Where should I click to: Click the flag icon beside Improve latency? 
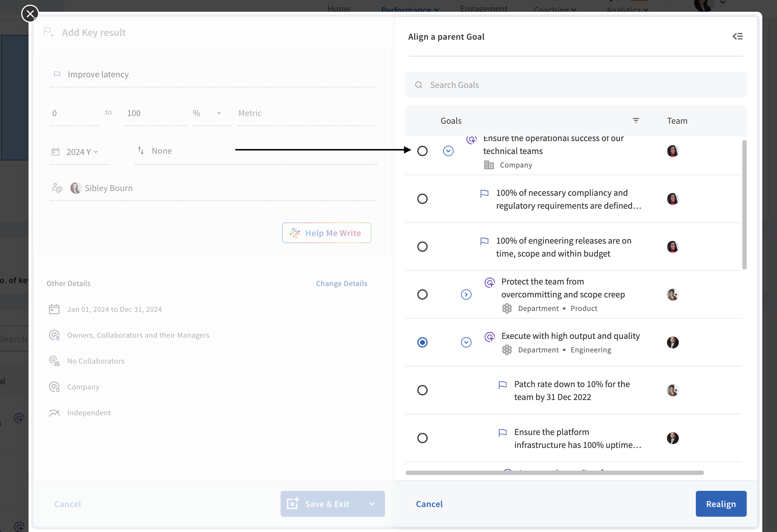[x=57, y=74]
